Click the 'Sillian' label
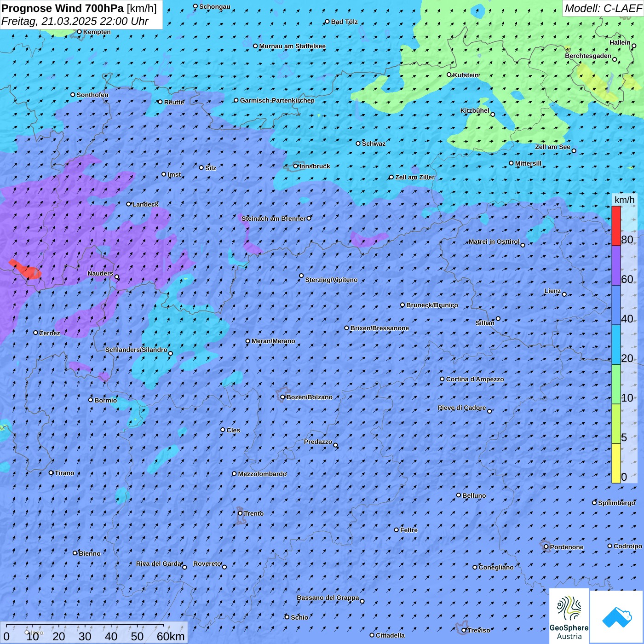 pos(485,323)
